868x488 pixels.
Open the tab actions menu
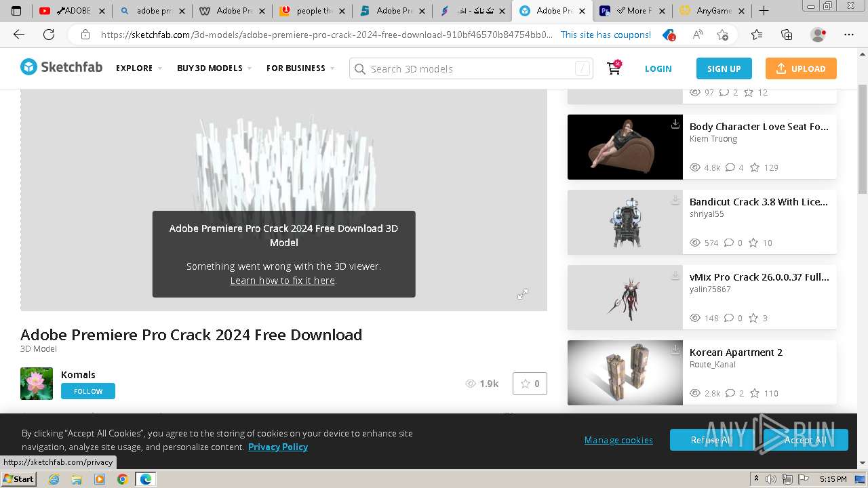pyautogui.click(x=16, y=11)
